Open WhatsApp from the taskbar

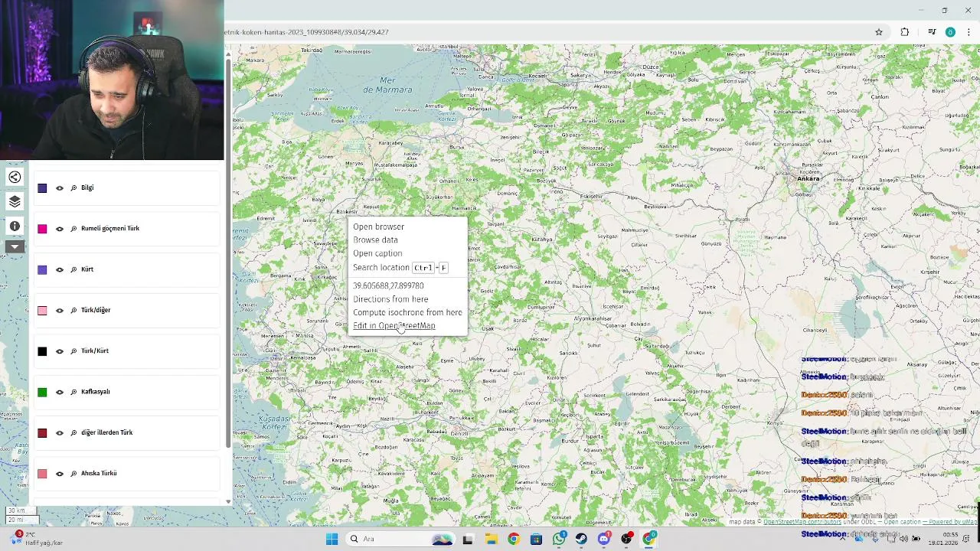click(x=559, y=539)
